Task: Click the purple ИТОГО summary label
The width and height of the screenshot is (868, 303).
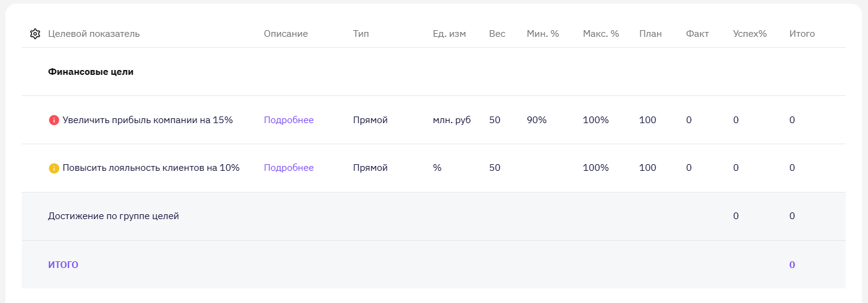Action: click(63, 264)
